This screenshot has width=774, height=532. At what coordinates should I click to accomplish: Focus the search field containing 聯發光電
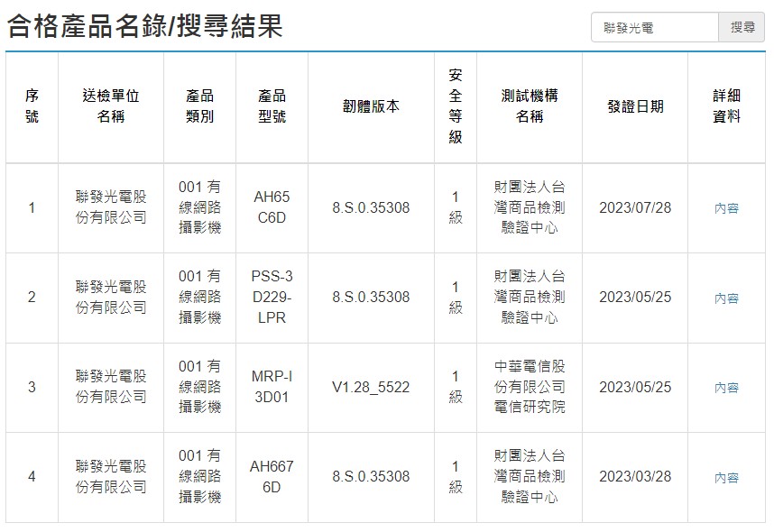655,27
